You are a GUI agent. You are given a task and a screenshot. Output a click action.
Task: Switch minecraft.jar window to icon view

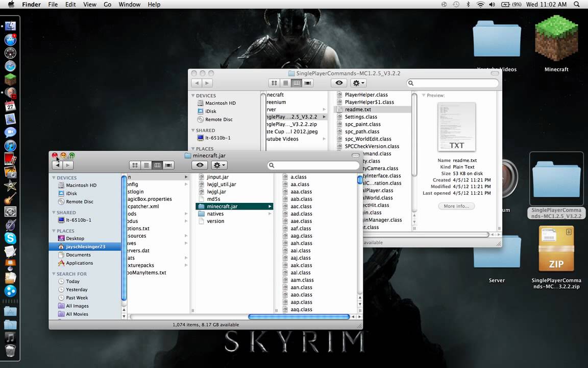click(135, 165)
